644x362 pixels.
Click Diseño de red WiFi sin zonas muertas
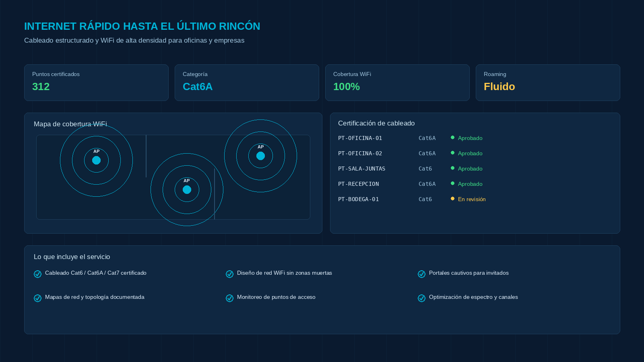click(x=285, y=273)
